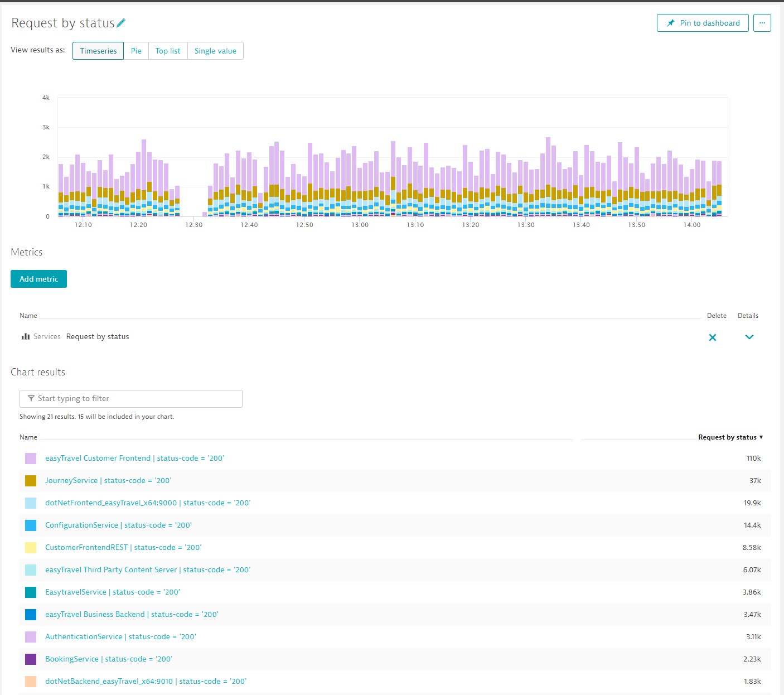Open the more options ellipsis menu
This screenshot has width=784, height=695.
point(762,23)
